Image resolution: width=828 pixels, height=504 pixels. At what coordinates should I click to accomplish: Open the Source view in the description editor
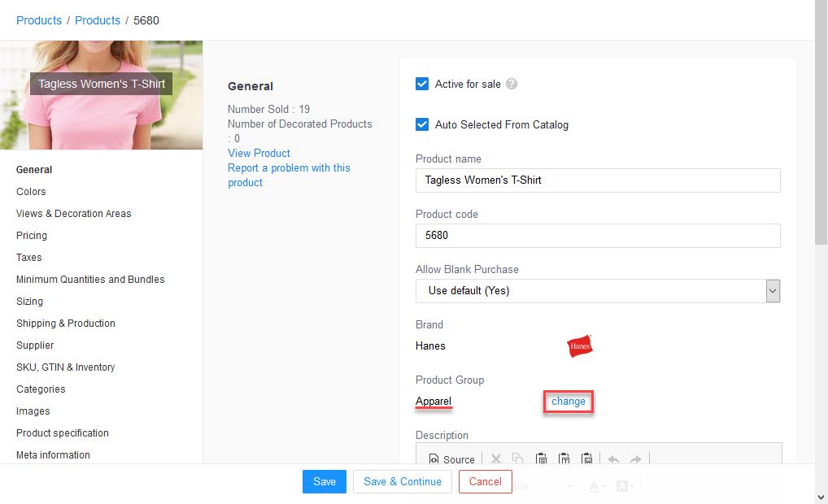pyautogui.click(x=451, y=458)
